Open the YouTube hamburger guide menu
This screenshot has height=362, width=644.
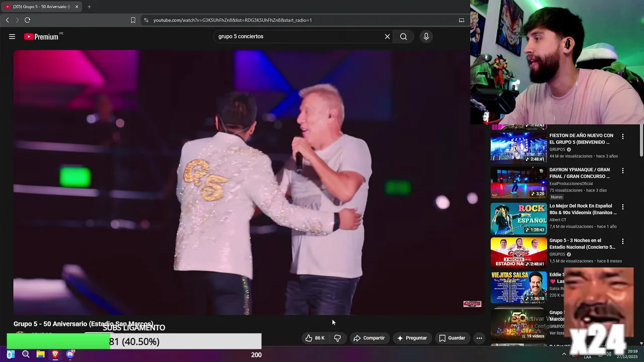tap(12, 37)
